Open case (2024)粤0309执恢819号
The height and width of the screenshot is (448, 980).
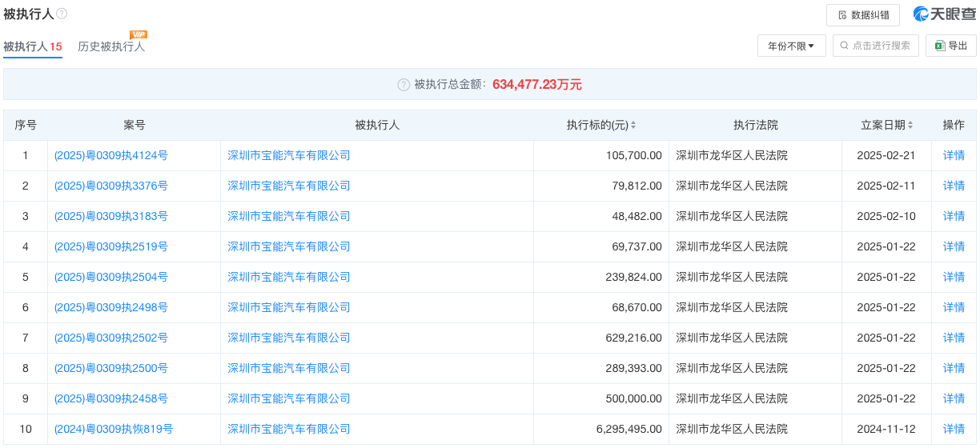114,429
